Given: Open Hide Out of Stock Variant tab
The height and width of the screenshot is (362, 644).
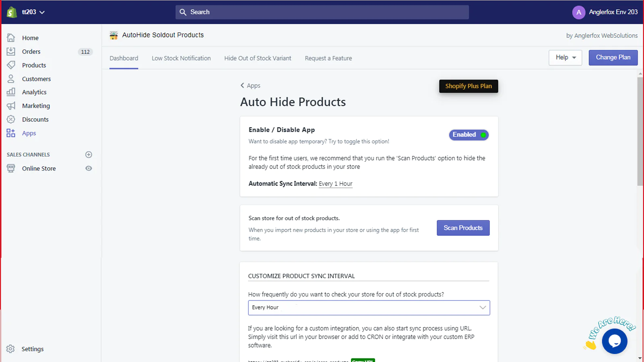Looking at the screenshot, I should [258, 58].
